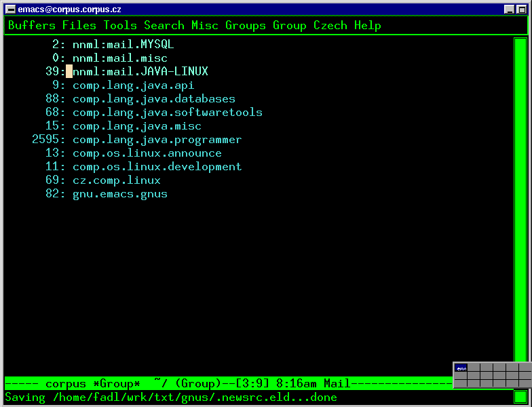Viewport: 532px width, 407px height.
Task: Click the green vertical scrollbar of group buffer
Action: click(520, 203)
